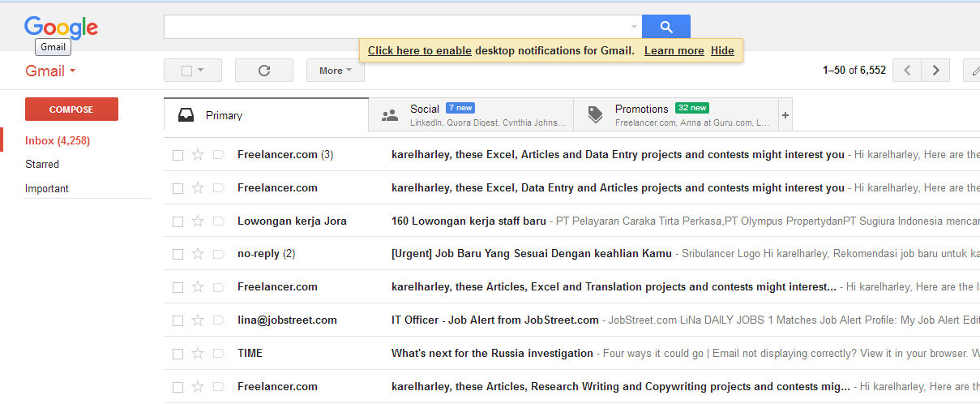Viewport: 980px width, 404px height.
Task: Click the Promotions tab tag icon
Action: click(x=595, y=115)
